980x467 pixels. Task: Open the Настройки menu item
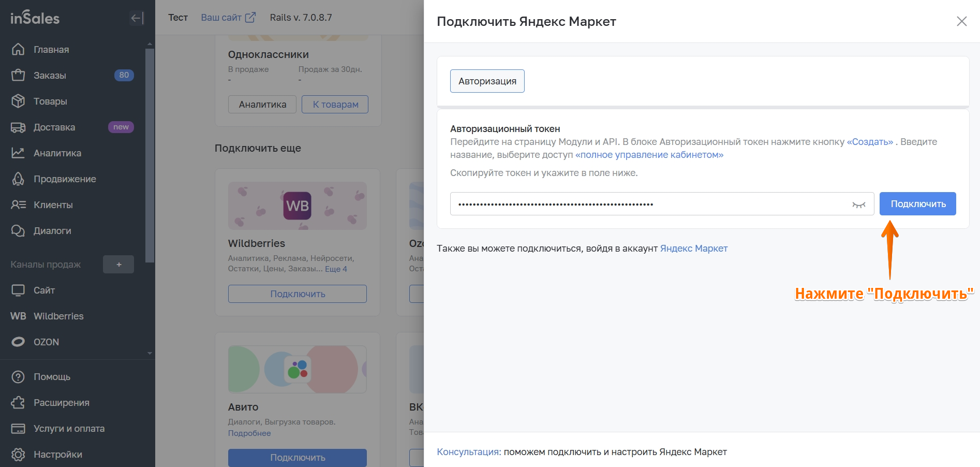tap(57, 454)
